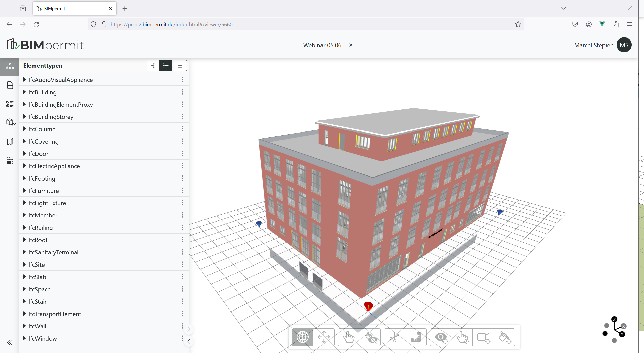Screen dimensions: 644x353
Task: Expand the IfcBuildingStorey node
Action: [24, 117]
